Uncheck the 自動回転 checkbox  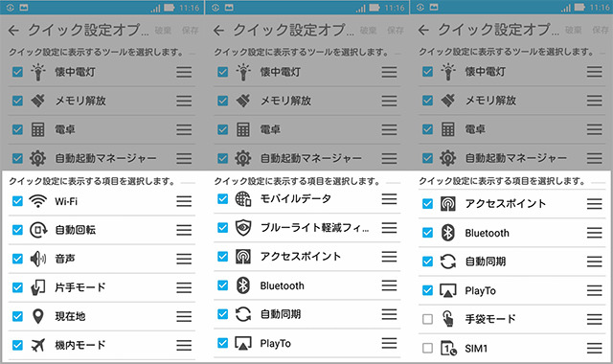(17, 230)
